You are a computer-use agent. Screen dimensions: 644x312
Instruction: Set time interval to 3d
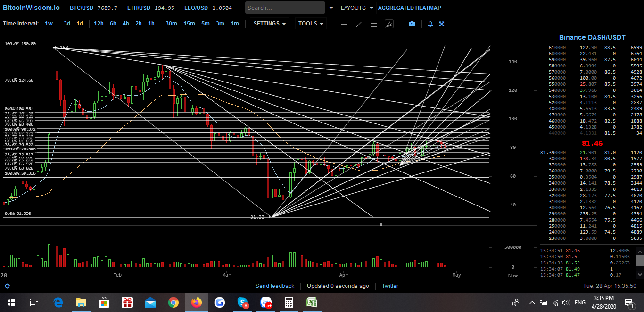tap(67, 24)
